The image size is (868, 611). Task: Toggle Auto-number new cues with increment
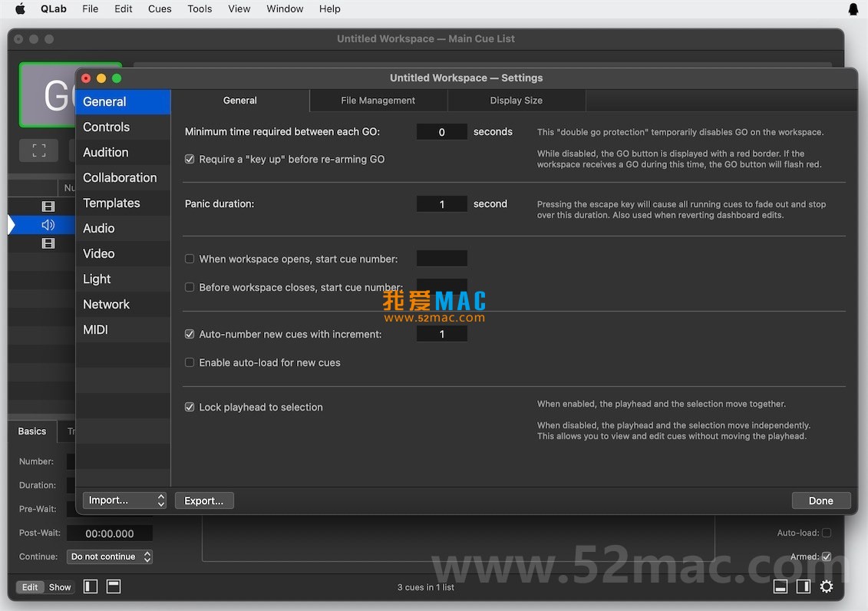click(x=190, y=334)
